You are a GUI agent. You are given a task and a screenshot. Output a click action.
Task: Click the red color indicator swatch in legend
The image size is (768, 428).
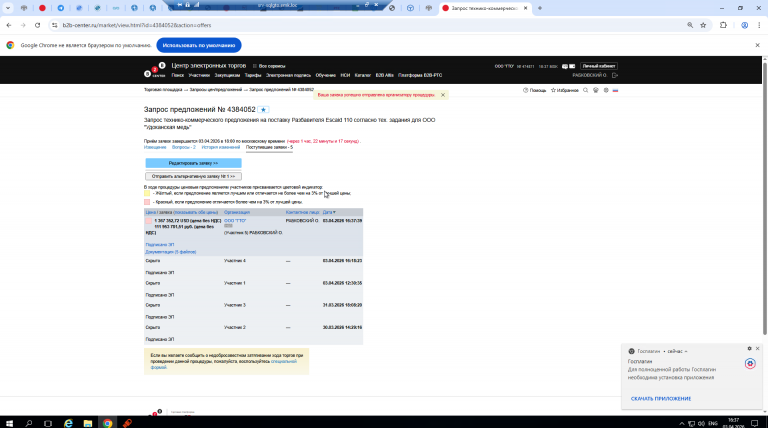tap(147, 202)
